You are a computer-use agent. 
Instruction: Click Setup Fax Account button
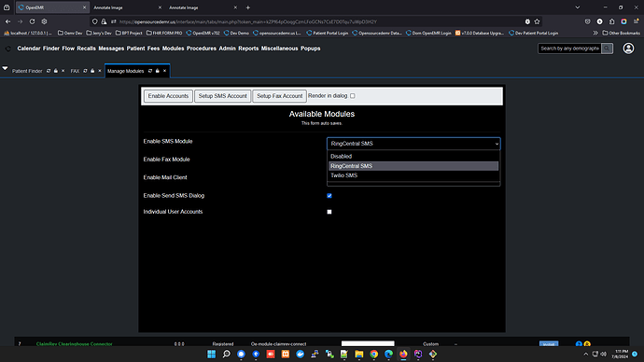point(280,96)
